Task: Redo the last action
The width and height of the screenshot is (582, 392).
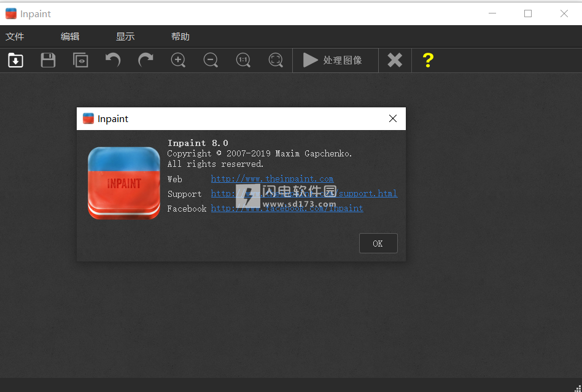Action: 145,60
